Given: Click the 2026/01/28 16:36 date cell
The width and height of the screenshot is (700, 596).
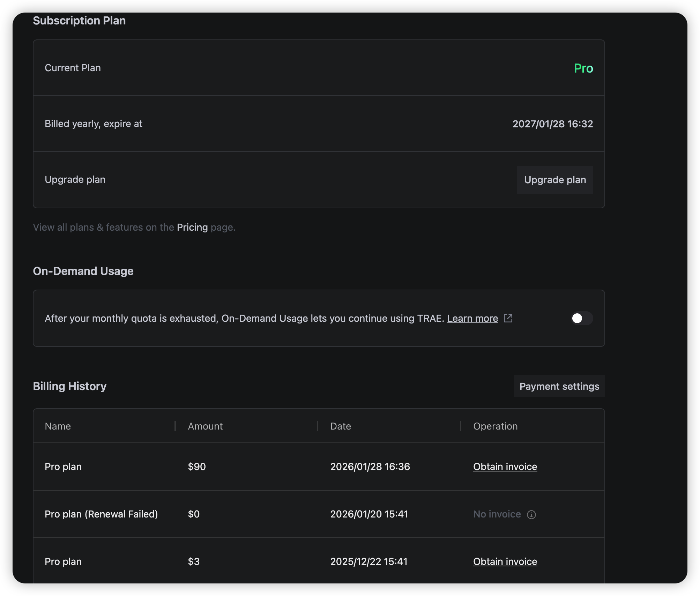Looking at the screenshot, I should point(370,467).
